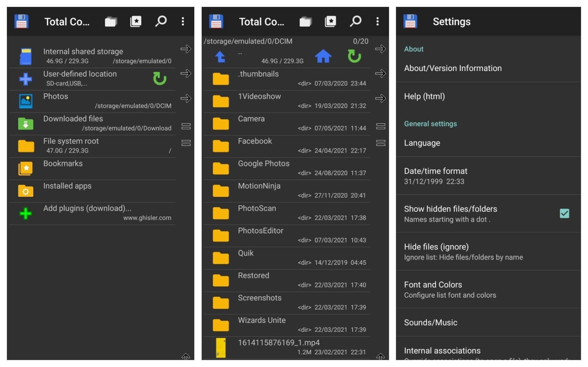588x367 pixels.
Task: Open the three-dot overflow menu in the middle panel
Action: pyautogui.click(x=377, y=21)
